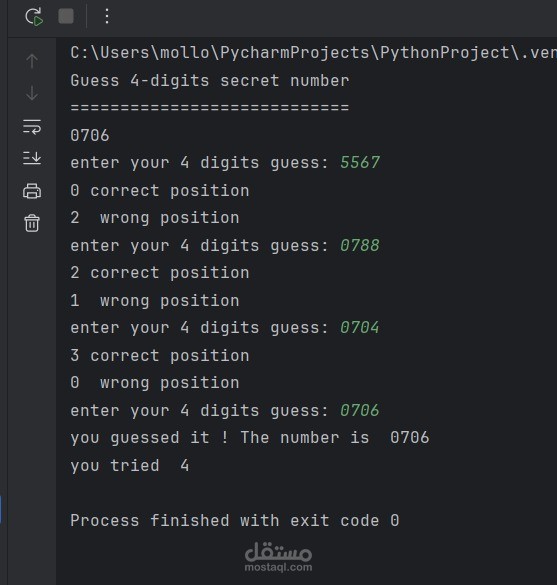Click the printed secret number 0706 line

90,135
